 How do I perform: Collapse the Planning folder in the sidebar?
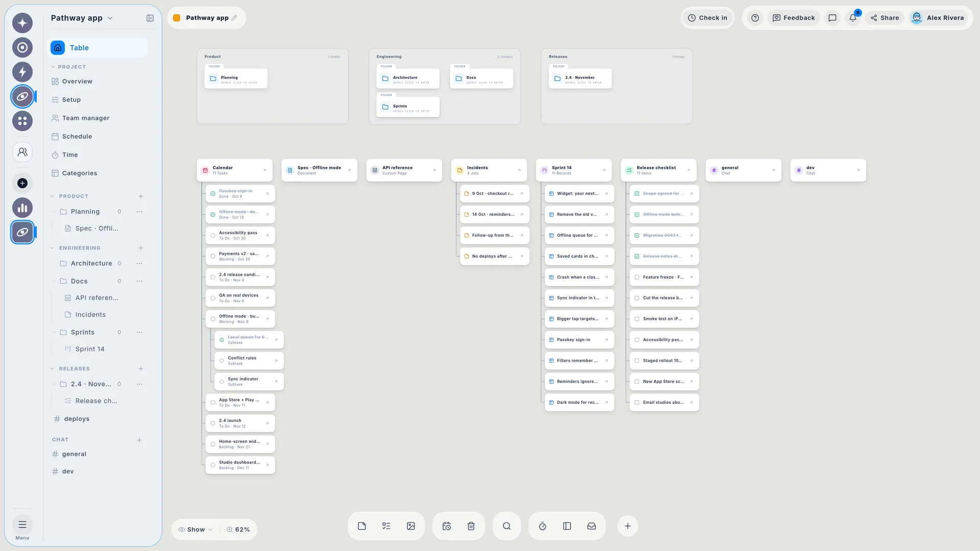coord(54,212)
